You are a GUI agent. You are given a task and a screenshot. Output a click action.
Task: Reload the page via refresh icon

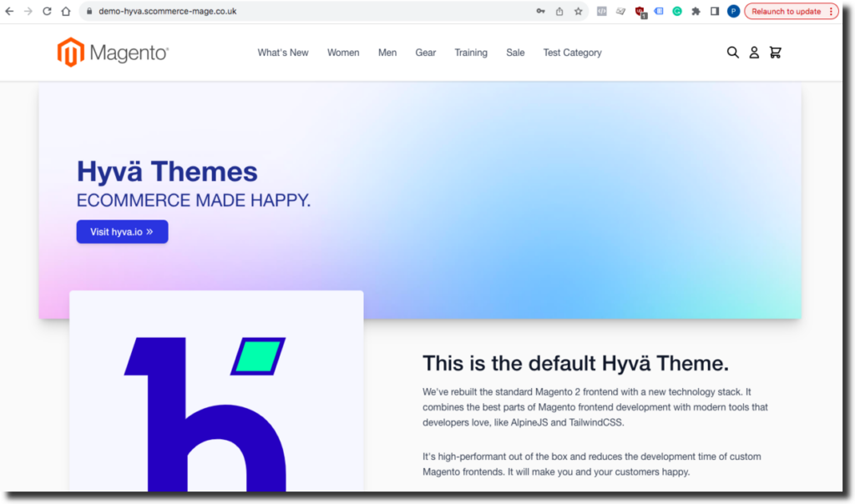(48, 12)
